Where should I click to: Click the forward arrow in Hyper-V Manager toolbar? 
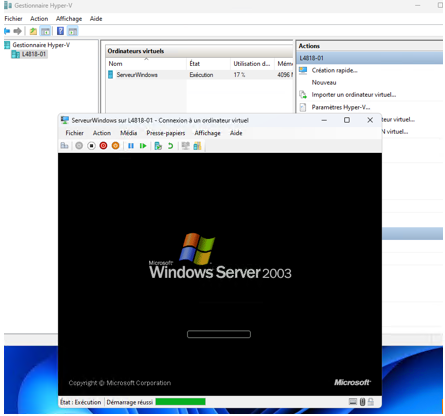click(x=17, y=31)
